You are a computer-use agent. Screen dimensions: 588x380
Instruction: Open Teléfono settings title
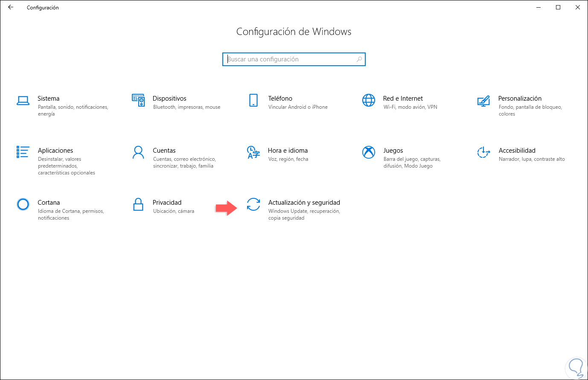point(280,99)
